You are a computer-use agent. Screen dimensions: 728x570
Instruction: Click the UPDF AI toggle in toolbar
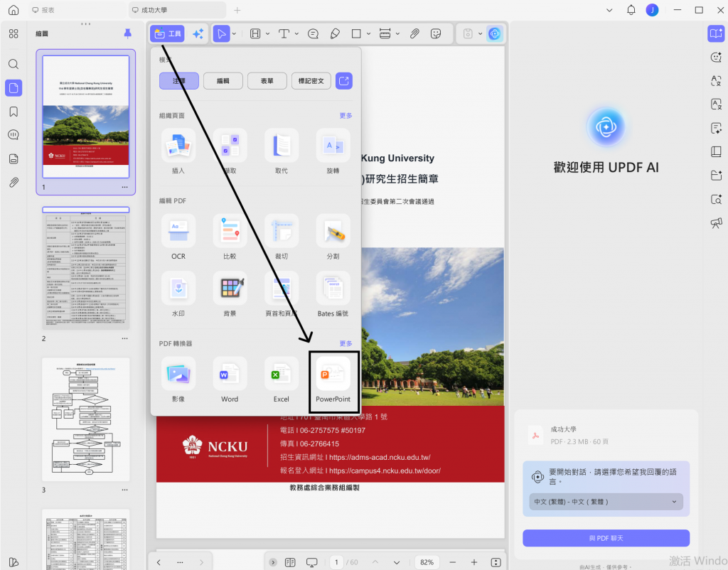pyautogui.click(x=495, y=34)
